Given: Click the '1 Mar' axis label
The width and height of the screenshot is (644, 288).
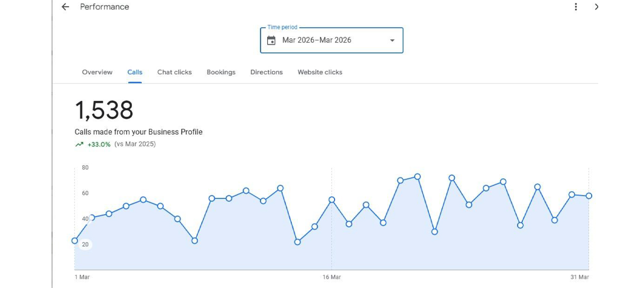Looking at the screenshot, I should pyautogui.click(x=82, y=277).
